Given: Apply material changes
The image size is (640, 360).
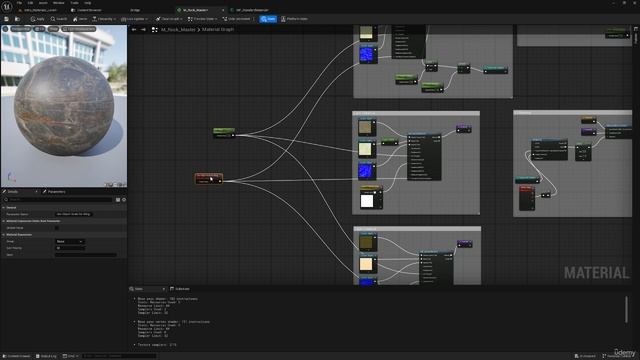Looking at the screenshot, I should tap(37, 19).
